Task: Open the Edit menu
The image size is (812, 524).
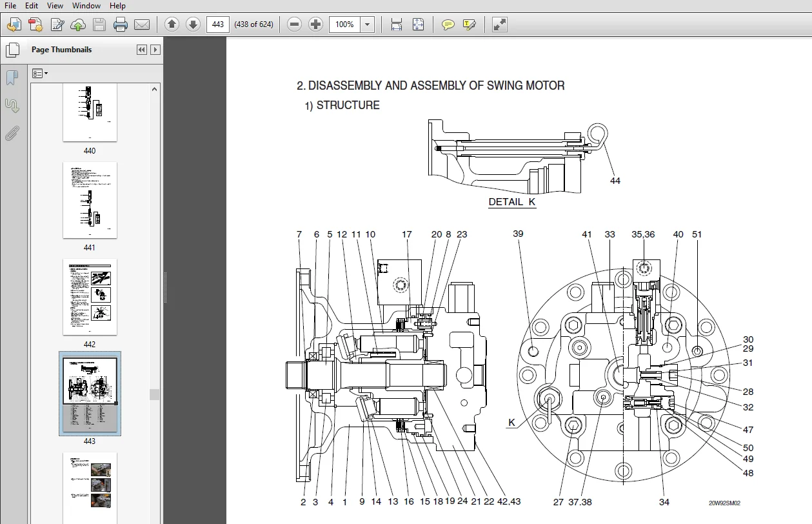Action: click(32, 6)
